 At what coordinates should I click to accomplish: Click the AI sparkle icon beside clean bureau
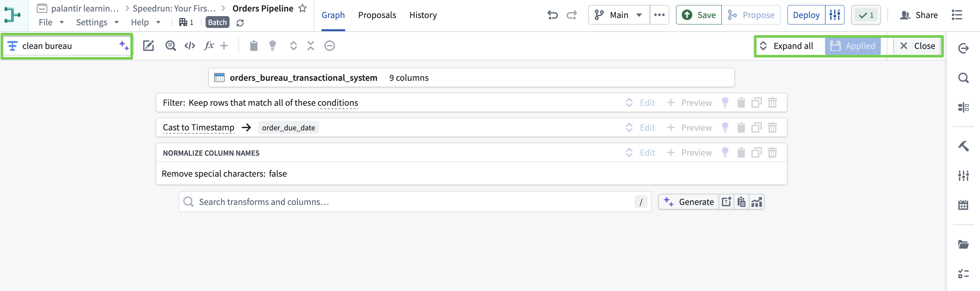click(123, 46)
